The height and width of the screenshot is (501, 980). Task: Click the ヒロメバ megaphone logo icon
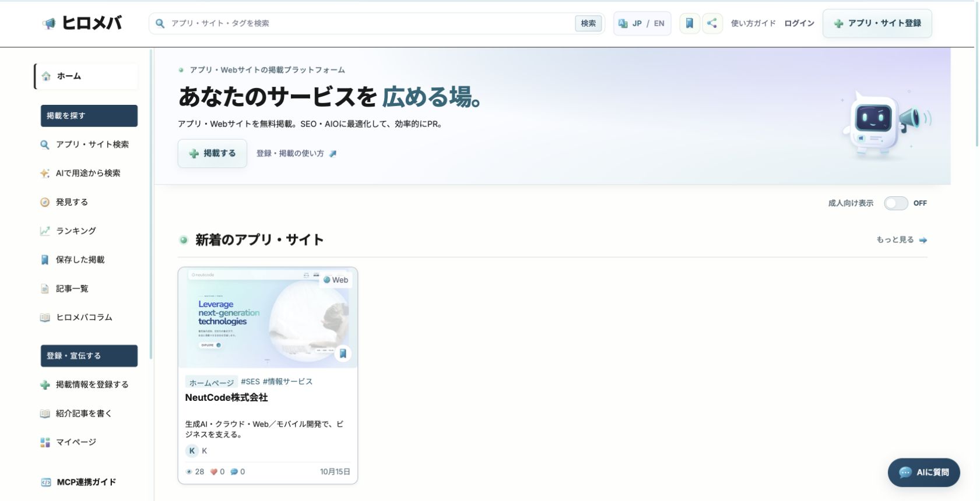49,23
